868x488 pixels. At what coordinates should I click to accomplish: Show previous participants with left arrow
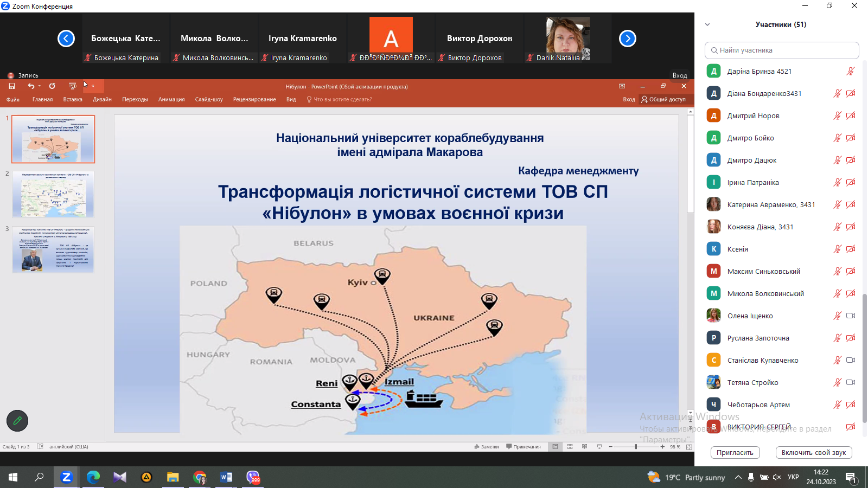(66, 38)
